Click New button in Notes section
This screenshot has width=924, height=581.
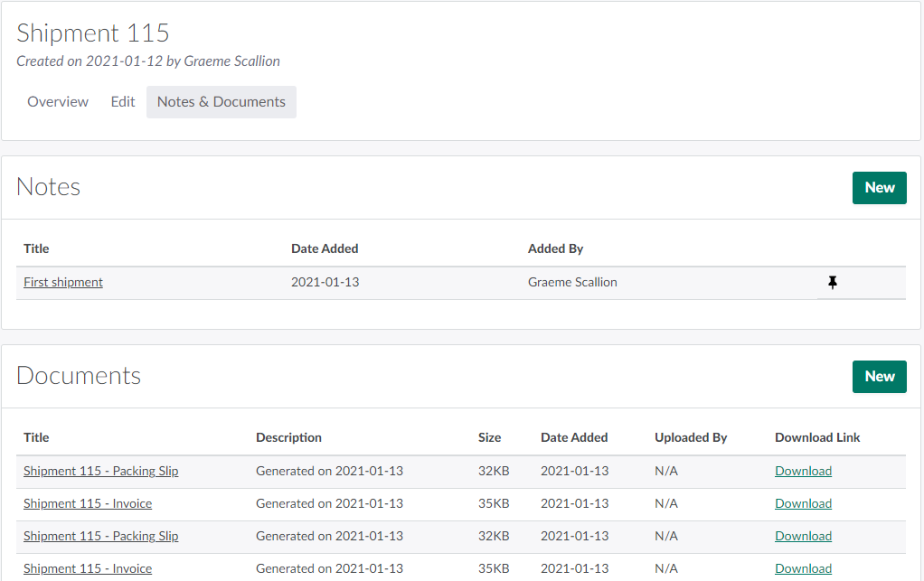point(879,188)
